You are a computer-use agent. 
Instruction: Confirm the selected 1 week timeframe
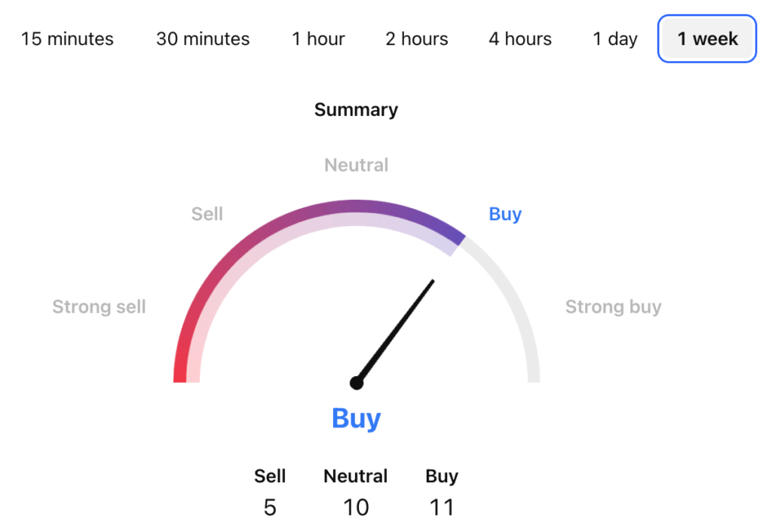tap(706, 38)
